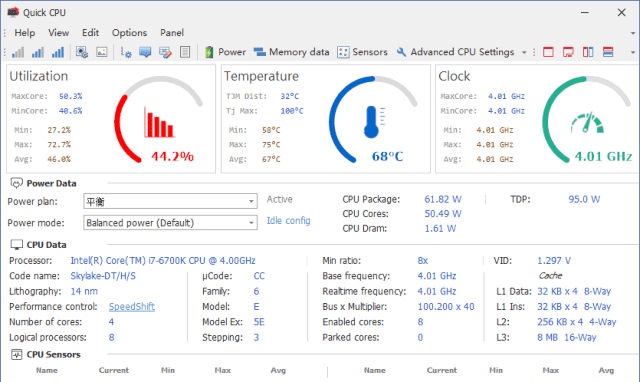The height and width of the screenshot is (382, 640).
Task: Click the gray signal bars toolbar icon
Action: point(18,52)
